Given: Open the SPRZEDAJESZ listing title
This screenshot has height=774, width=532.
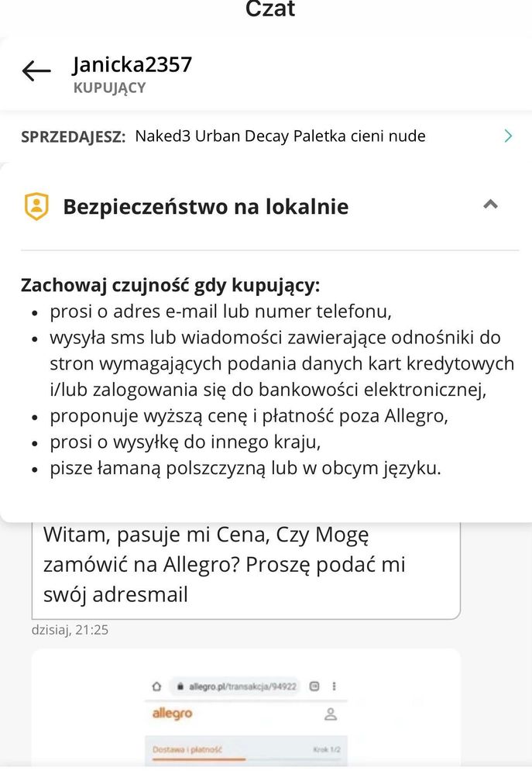Looking at the screenshot, I should click(280, 136).
